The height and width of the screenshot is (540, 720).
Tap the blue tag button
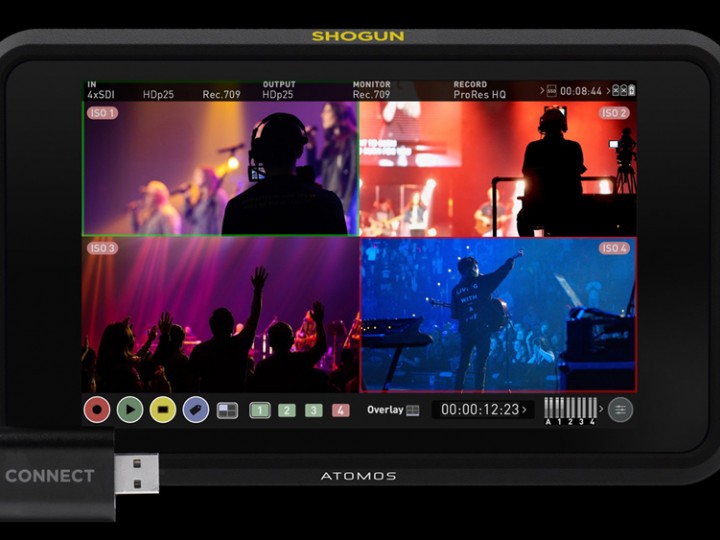(196, 409)
